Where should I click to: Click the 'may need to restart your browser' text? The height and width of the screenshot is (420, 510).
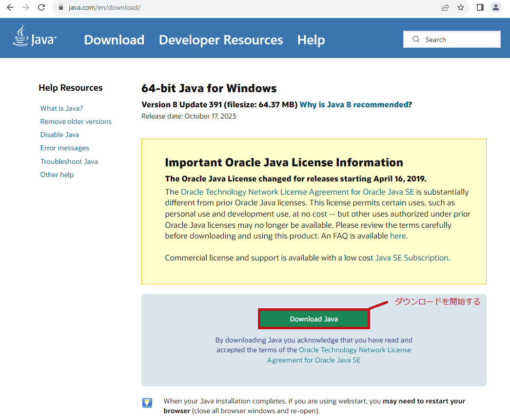click(x=314, y=406)
